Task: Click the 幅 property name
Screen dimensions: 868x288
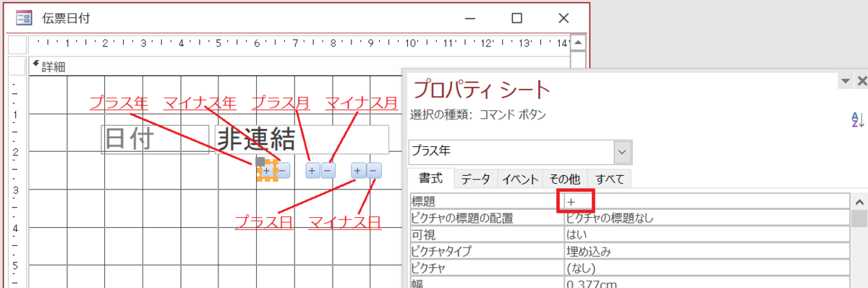Action: point(486,284)
